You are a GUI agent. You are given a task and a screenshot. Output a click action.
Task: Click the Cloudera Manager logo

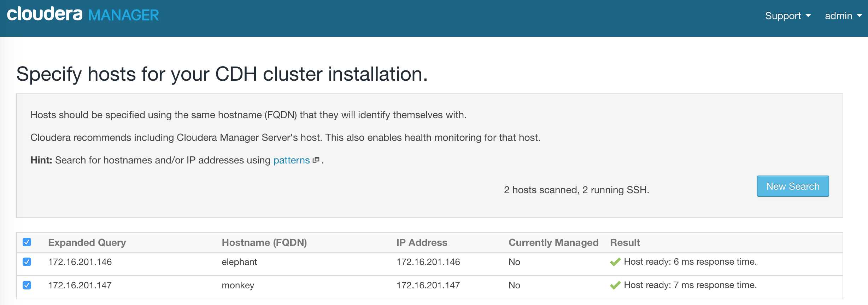click(x=83, y=15)
